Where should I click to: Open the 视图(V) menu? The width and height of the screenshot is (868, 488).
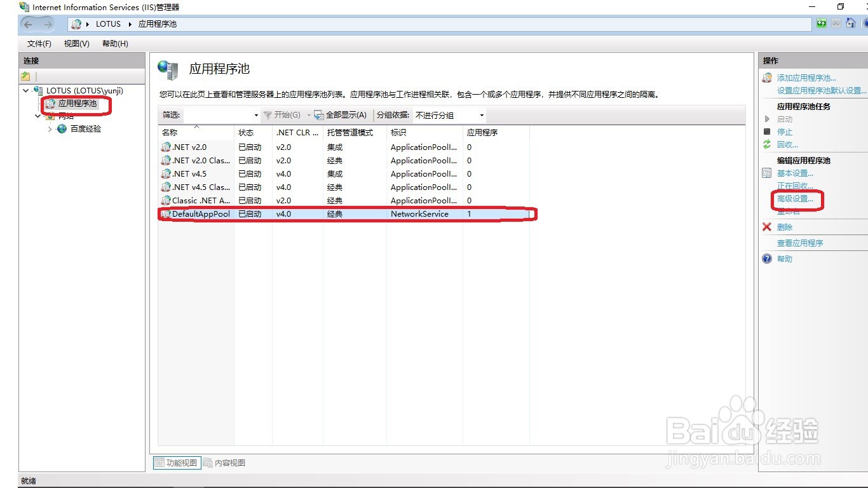click(76, 43)
